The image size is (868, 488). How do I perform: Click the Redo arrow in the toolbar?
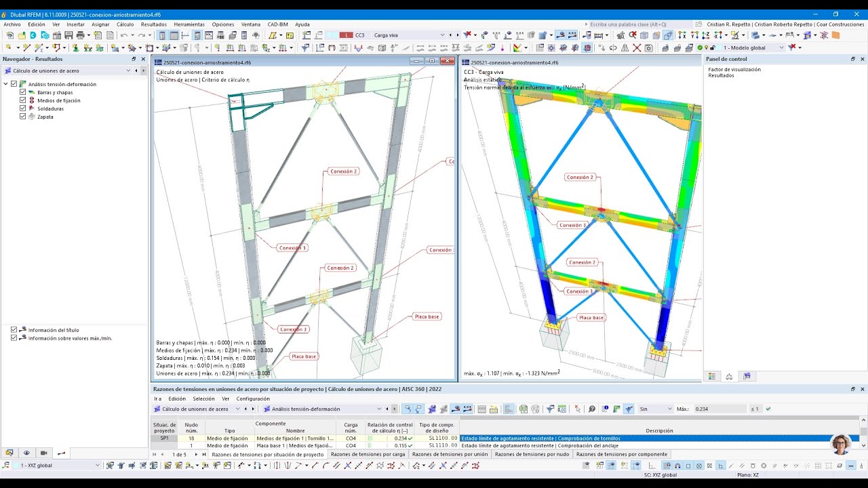pyautogui.click(x=141, y=35)
